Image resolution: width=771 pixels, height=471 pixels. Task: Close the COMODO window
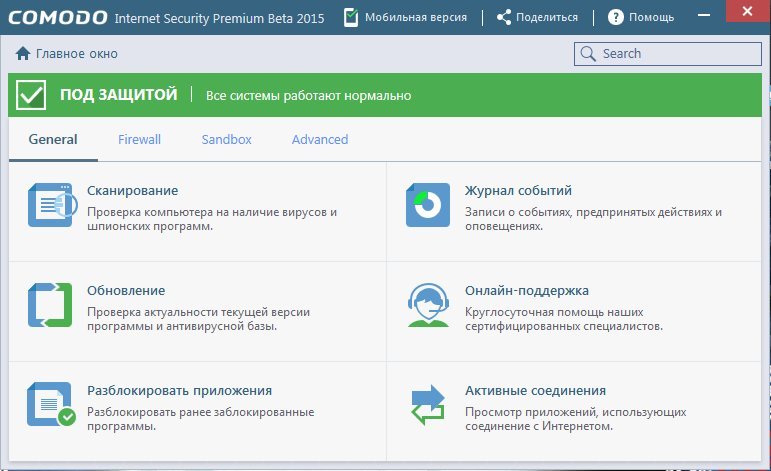click(x=748, y=11)
